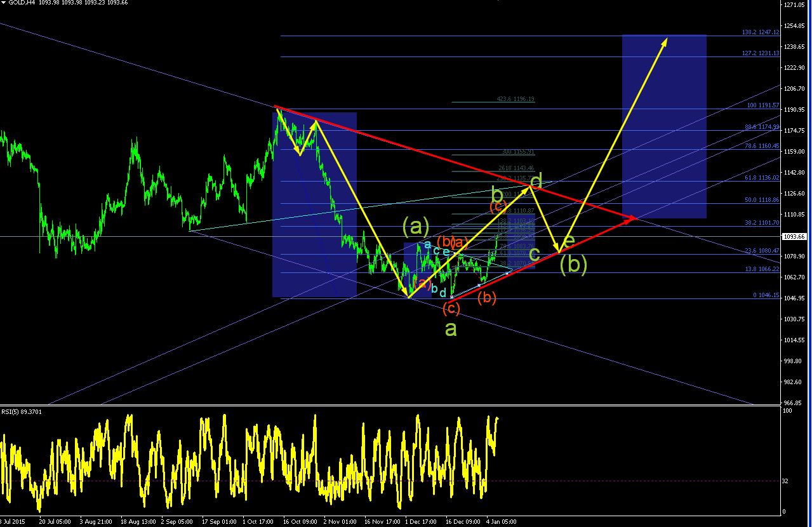Click price axis value 1159.00

point(794,152)
